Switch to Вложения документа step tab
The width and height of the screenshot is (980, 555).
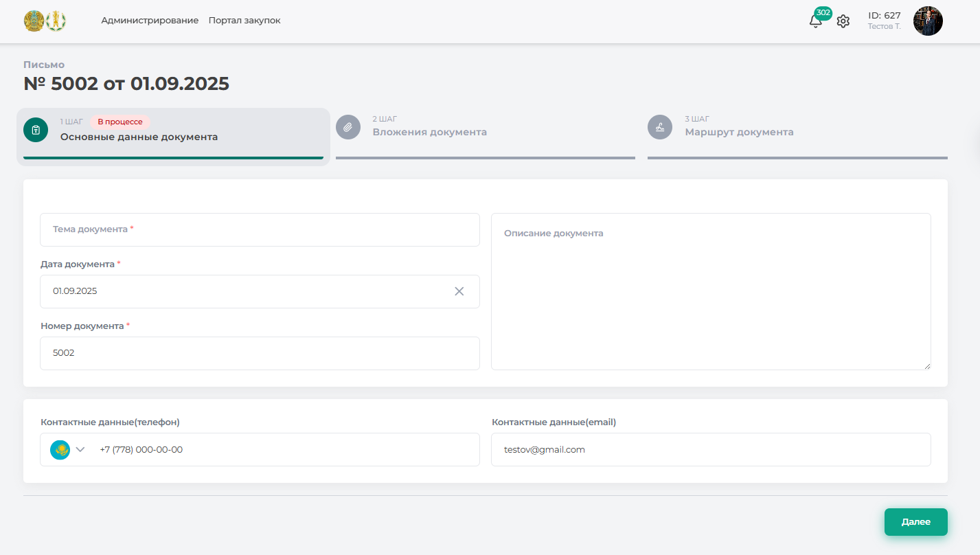click(430, 132)
